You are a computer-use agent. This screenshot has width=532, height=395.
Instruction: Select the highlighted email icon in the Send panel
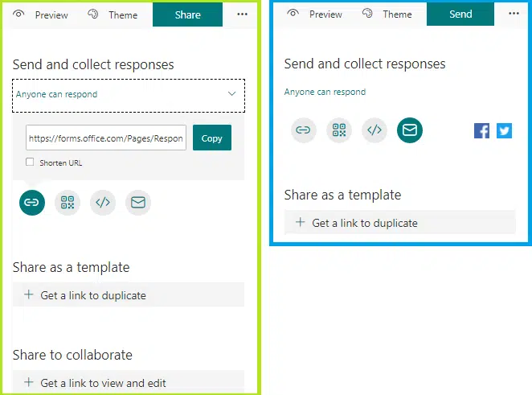tap(410, 130)
